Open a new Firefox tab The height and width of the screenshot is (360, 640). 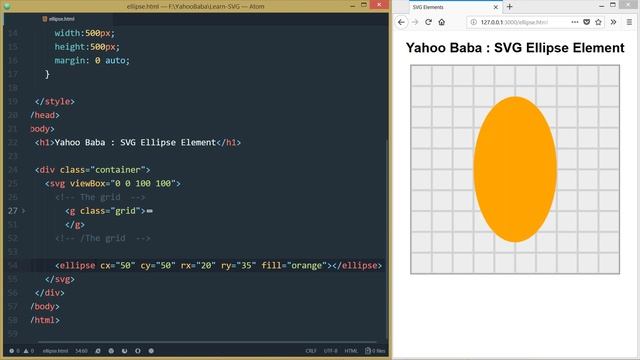(509, 7)
